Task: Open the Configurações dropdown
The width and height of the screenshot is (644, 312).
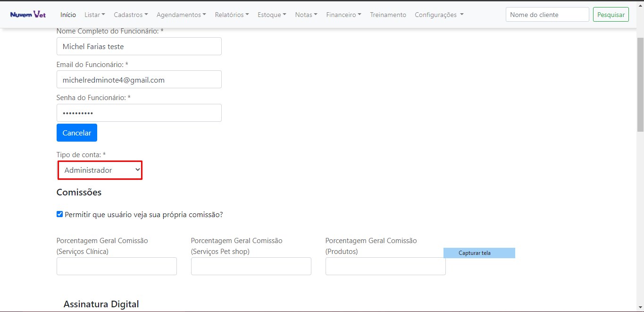Action: click(x=439, y=15)
